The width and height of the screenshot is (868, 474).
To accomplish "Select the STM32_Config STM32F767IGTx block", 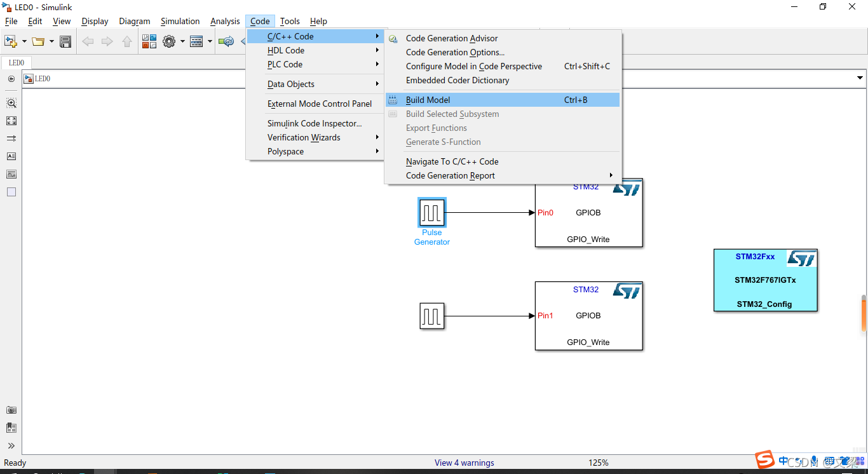I will coord(765,280).
